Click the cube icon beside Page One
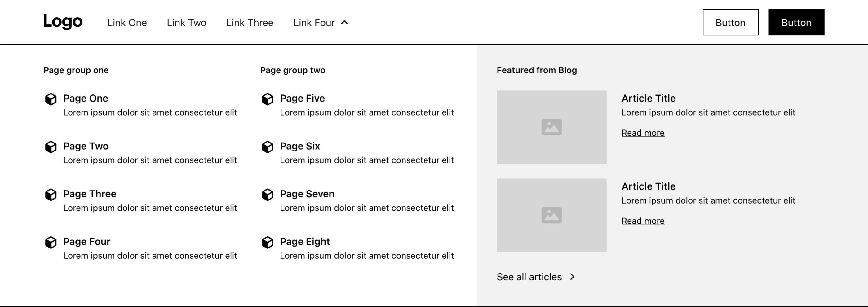Screen dimensions: 868x307 51,99
